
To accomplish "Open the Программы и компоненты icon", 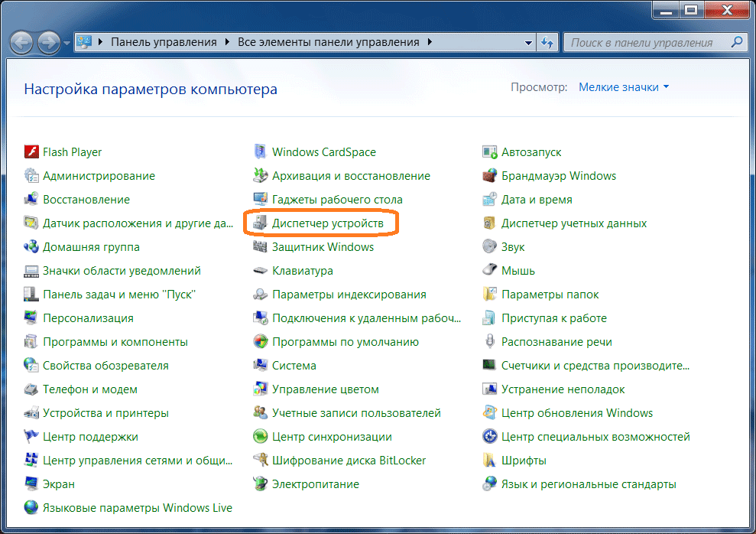I will pyautogui.click(x=31, y=341).
